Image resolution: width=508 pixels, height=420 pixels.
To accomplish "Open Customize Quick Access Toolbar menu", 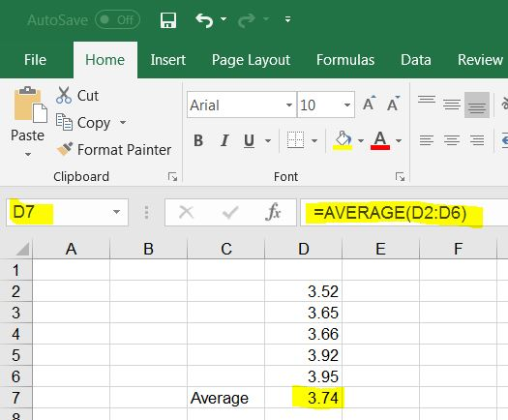I will tap(287, 19).
